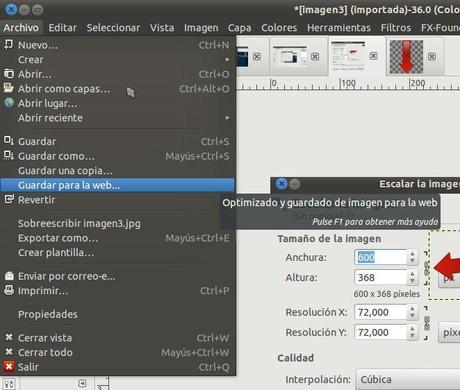
Task: Click the red Salir icon
Action: [9, 367]
